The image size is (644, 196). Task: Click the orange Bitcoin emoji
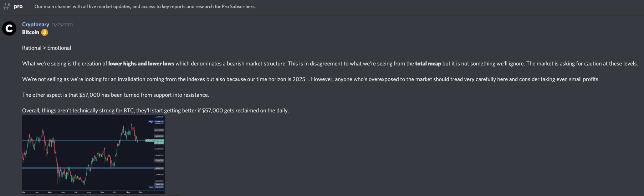45,32
